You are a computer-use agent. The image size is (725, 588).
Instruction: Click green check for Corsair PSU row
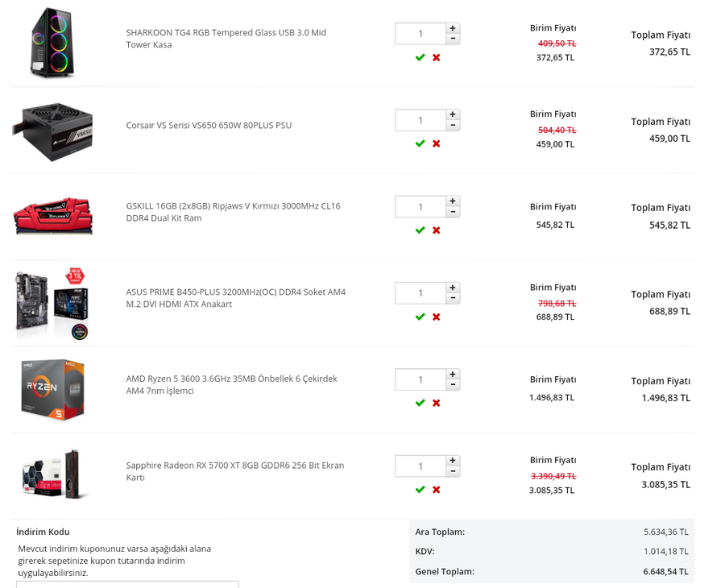pyautogui.click(x=420, y=143)
